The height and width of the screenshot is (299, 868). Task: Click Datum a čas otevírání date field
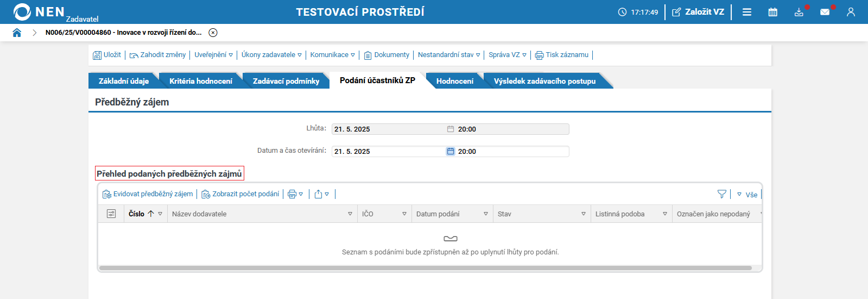pyautogui.click(x=389, y=152)
